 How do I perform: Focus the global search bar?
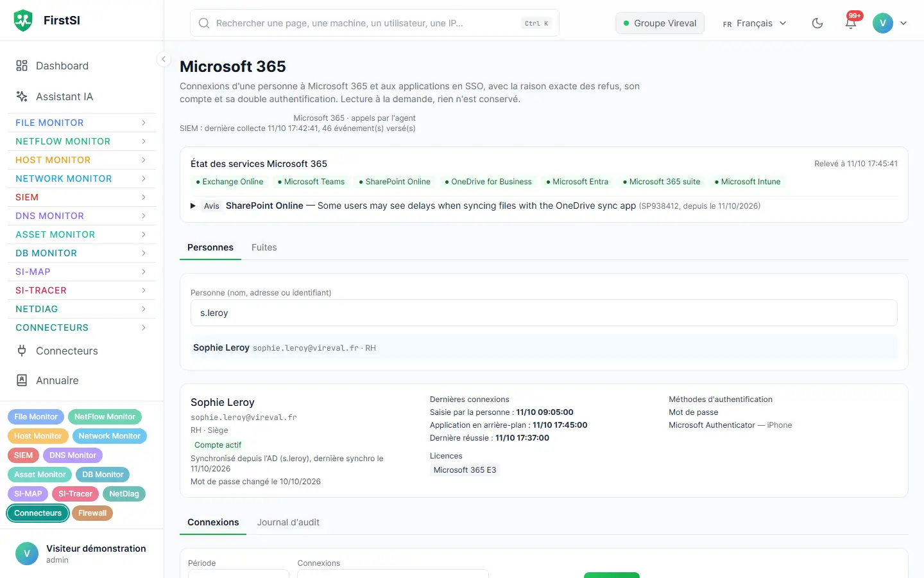pyautogui.click(x=375, y=23)
